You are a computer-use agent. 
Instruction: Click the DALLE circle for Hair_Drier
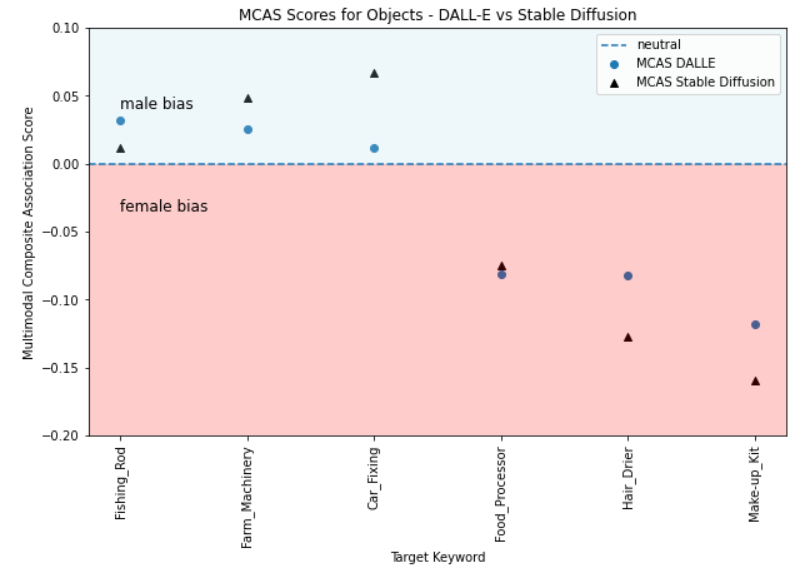pos(628,276)
